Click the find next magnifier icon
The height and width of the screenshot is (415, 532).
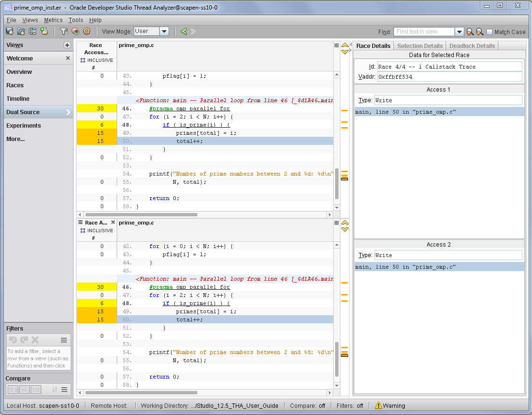[x=479, y=32]
